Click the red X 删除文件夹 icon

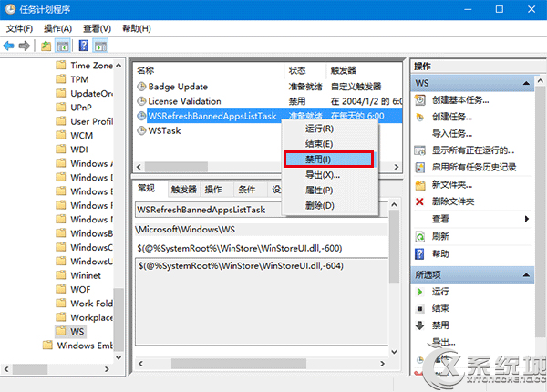[419, 201]
